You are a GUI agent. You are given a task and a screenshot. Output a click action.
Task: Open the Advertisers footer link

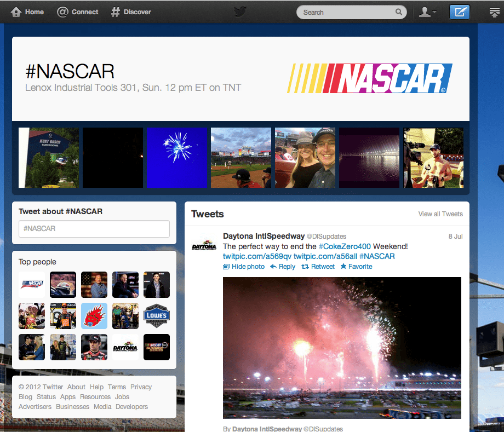click(35, 407)
